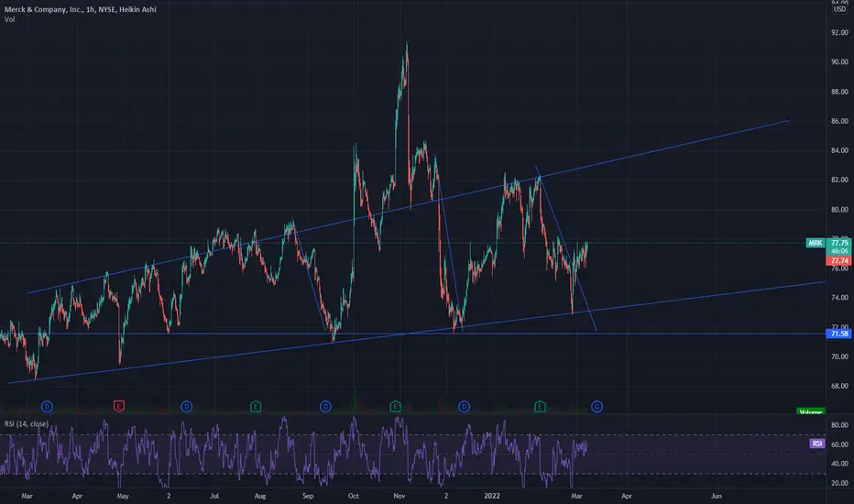Click the 68.00 price scale value

(x=839, y=386)
